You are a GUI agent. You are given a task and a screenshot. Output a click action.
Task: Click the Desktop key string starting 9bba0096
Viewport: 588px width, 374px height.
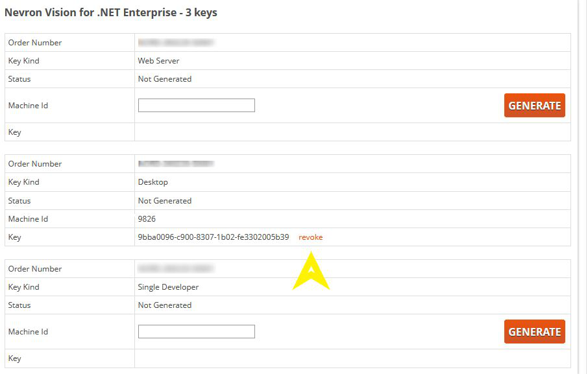click(213, 237)
